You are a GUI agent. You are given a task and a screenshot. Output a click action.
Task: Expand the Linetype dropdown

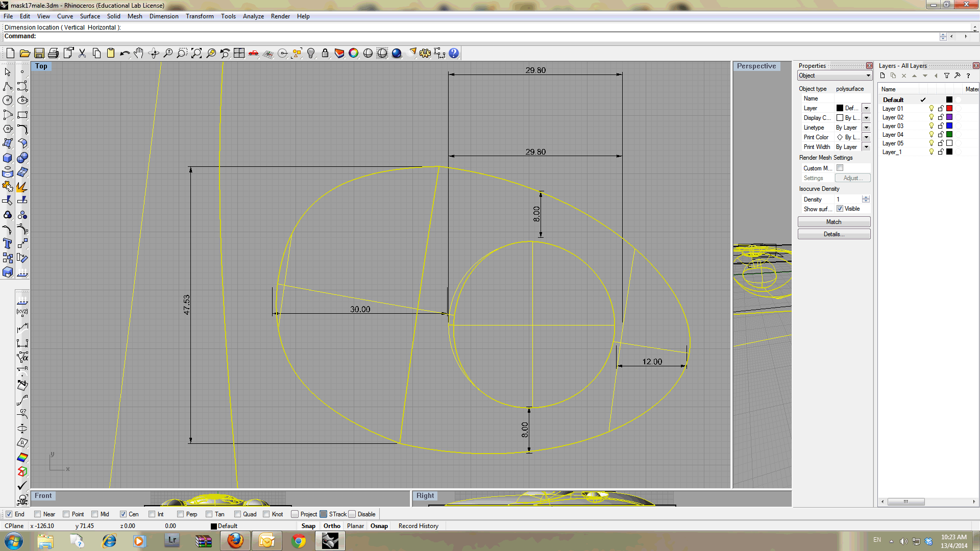[x=866, y=127]
